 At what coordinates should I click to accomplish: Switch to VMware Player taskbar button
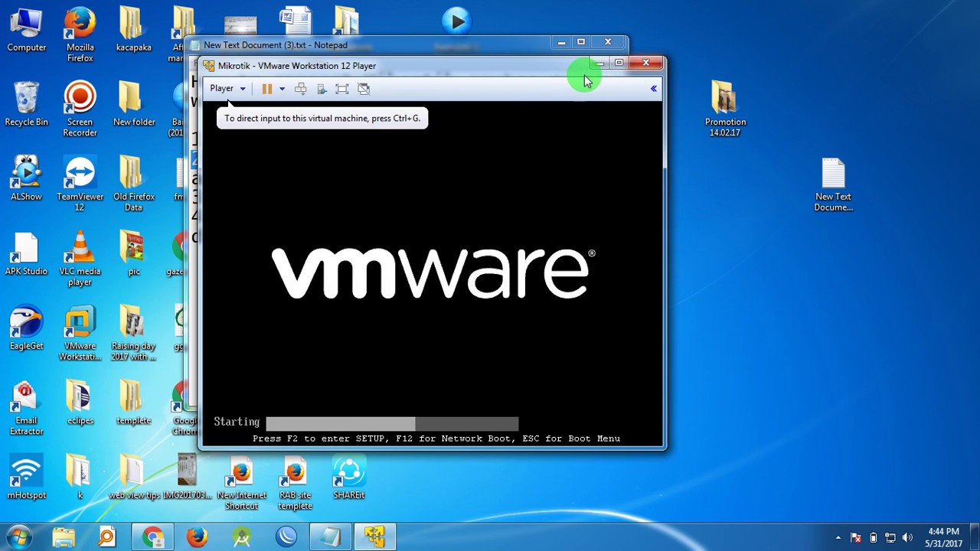point(374,537)
